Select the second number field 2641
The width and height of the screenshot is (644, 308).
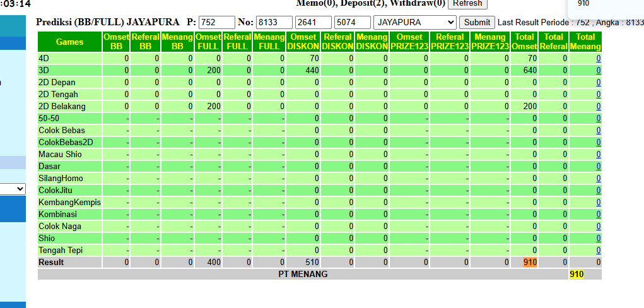[x=313, y=22]
